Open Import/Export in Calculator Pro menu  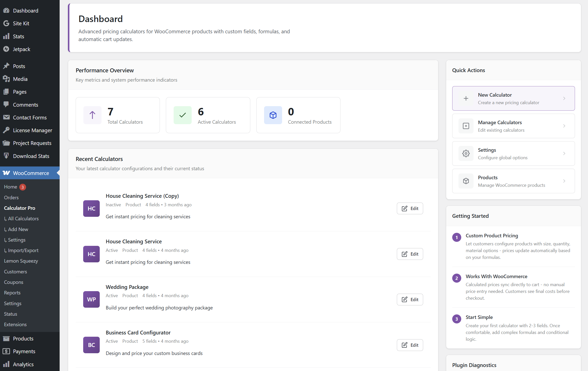23,250
